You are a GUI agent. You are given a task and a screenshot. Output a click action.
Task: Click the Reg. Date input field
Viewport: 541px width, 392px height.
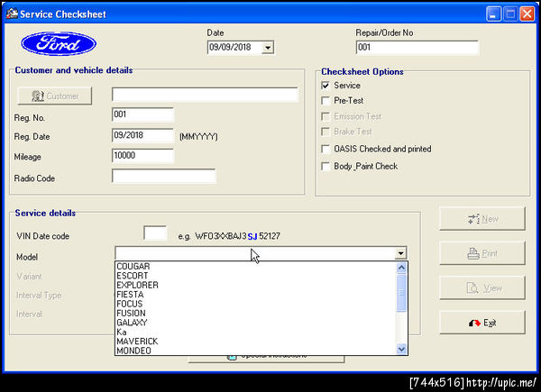[x=142, y=135]
